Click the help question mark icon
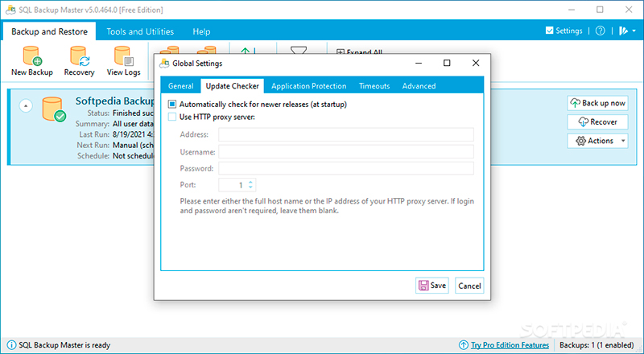 [x=600, y=31]
